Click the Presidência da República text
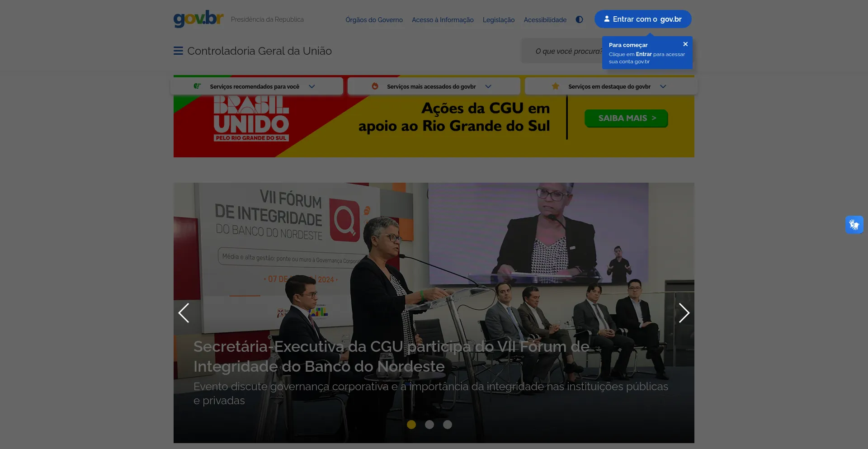 pos(267,19)
